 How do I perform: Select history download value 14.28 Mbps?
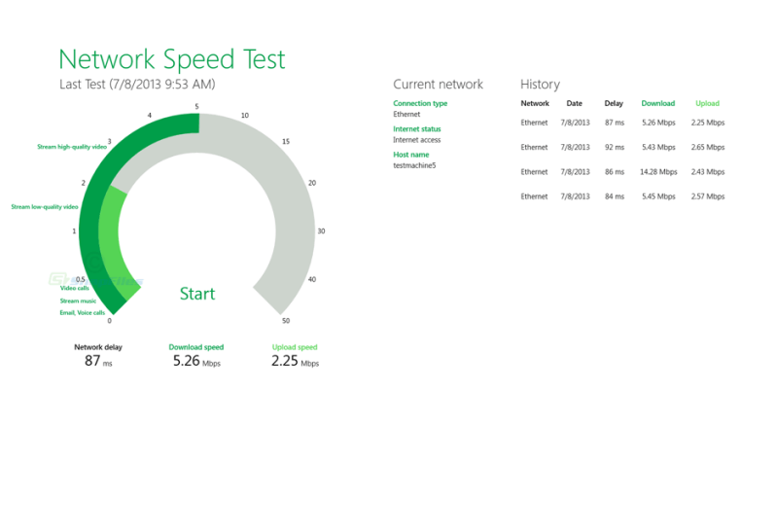pyautogui.click(x=658, y=172)
